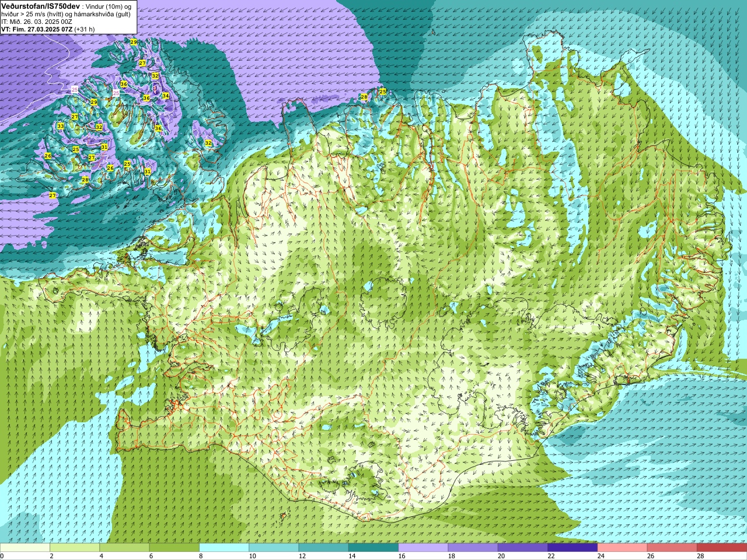Screen dimensions: 747x560
Task: Click the legend tick label "8"
Action: [x=201, y=556]
